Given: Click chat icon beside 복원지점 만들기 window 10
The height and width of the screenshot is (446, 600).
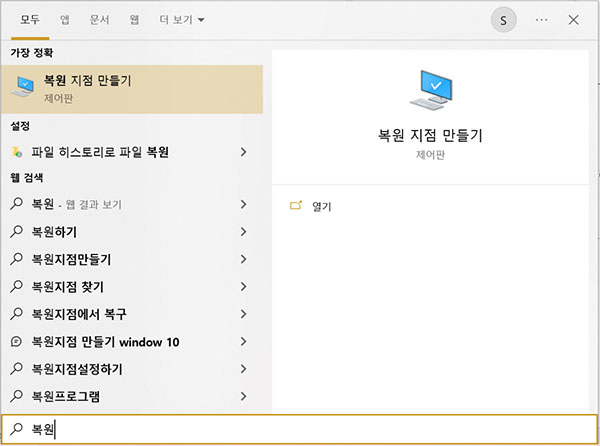Looking at the screenshot, I should click(x=16, y=341).
